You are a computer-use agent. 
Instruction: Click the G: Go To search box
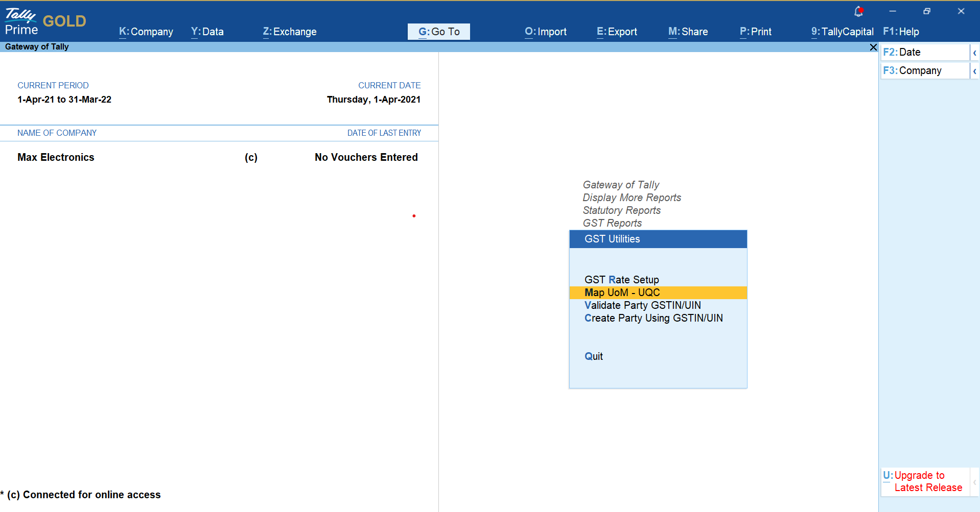click(439, 32)
